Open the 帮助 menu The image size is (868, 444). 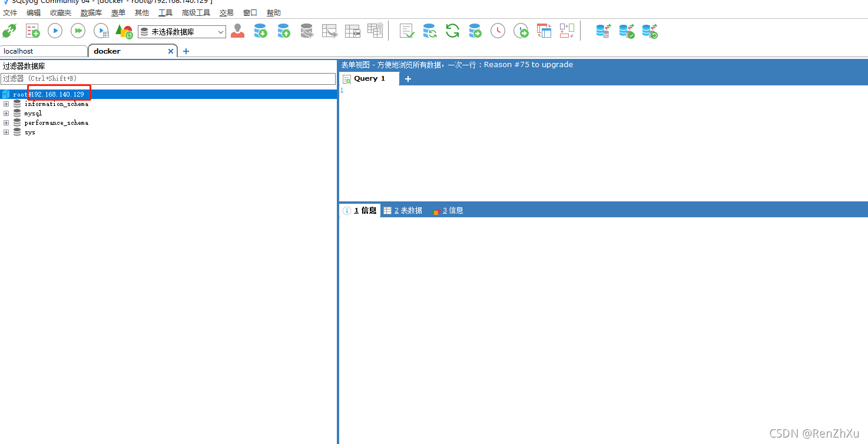tap(274, 12)
